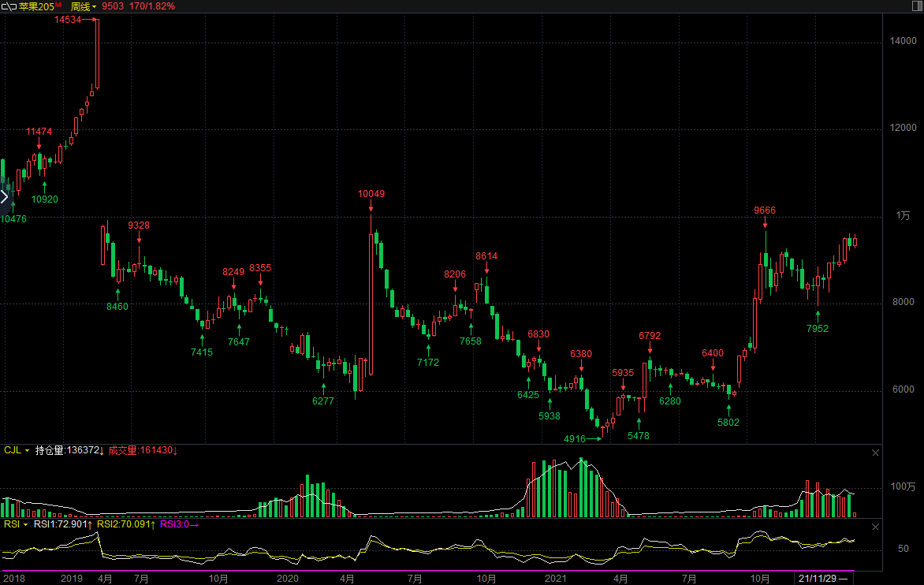Open the 周线 period dropdown
The height and width of the screenshot is (585, 924).
[83, 6]
